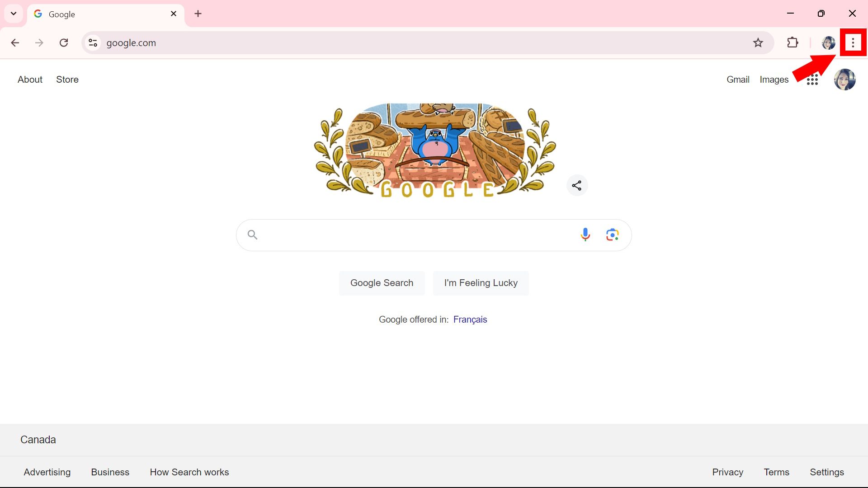
Task: Click the site information shield icon
Action: (x=93, y=42)
